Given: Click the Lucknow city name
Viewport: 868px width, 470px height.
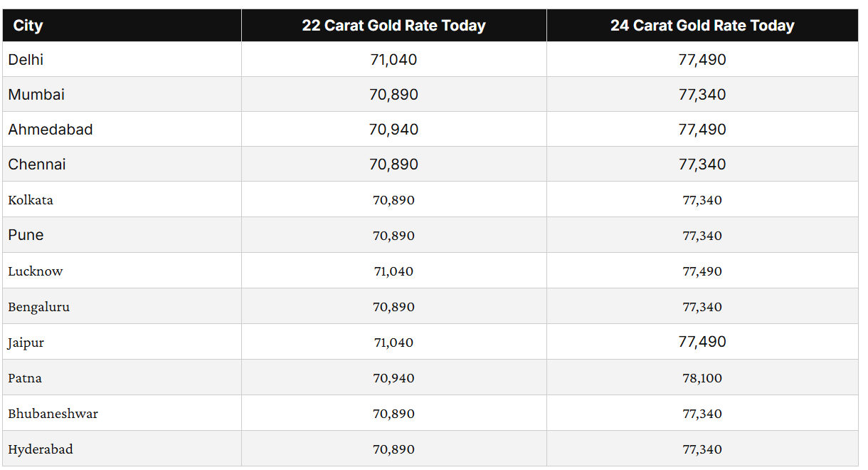Looking at the screenshot, I should (36, 271).
